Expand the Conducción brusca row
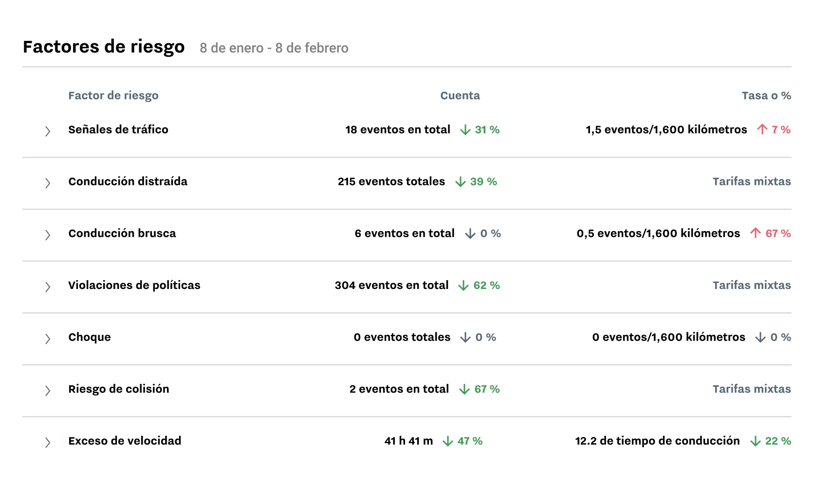814x504 pixels. 48,235
